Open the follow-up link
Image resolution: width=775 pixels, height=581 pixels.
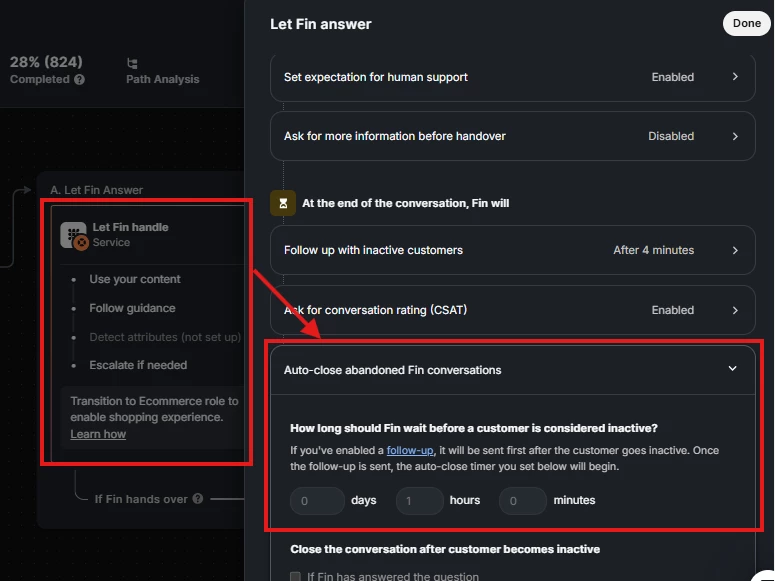(410, 450)
